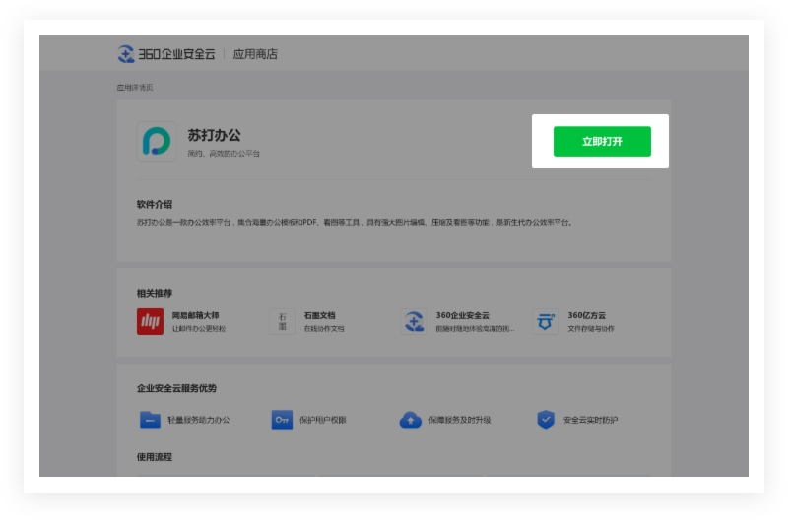Viewport: 788px width, 532px height.
Task: Click the software description paragraph starting 苏打办公是一款
Action: coord(355,223)
